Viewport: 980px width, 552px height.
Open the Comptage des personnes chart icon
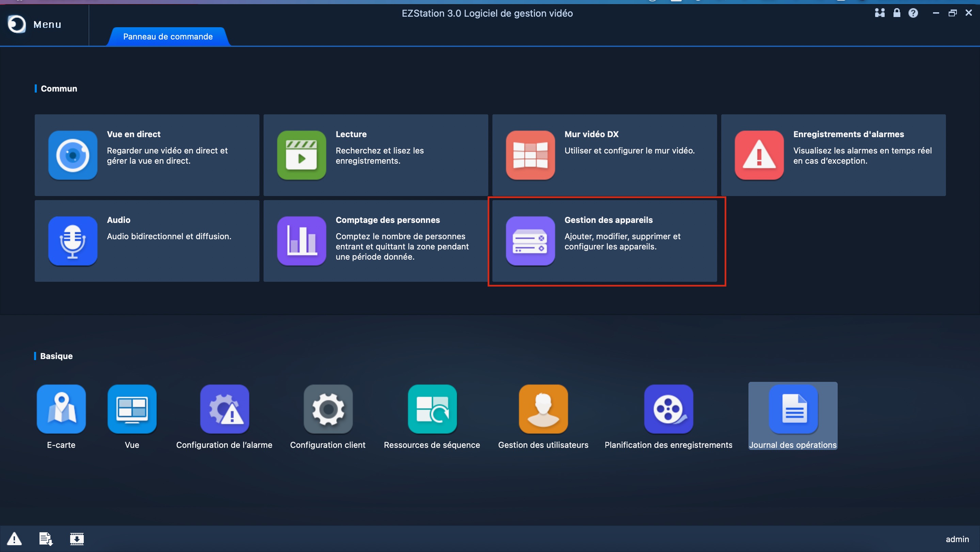pos(301,241)
